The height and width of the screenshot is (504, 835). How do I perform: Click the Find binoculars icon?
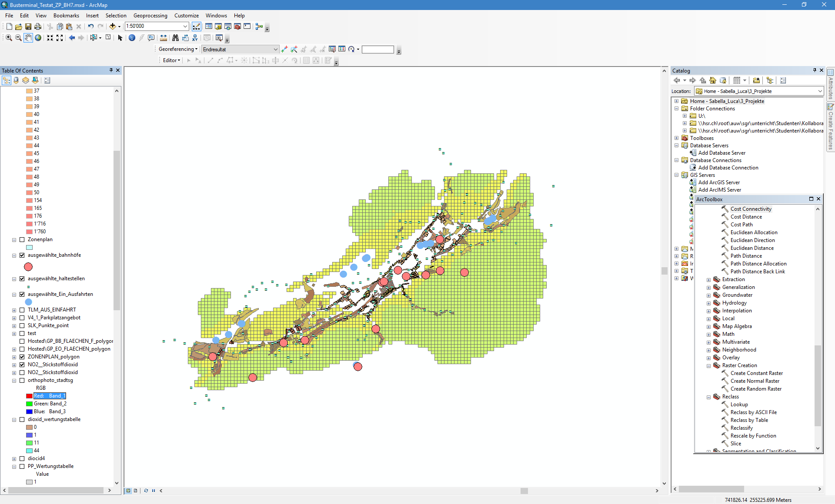click(175, 38)
